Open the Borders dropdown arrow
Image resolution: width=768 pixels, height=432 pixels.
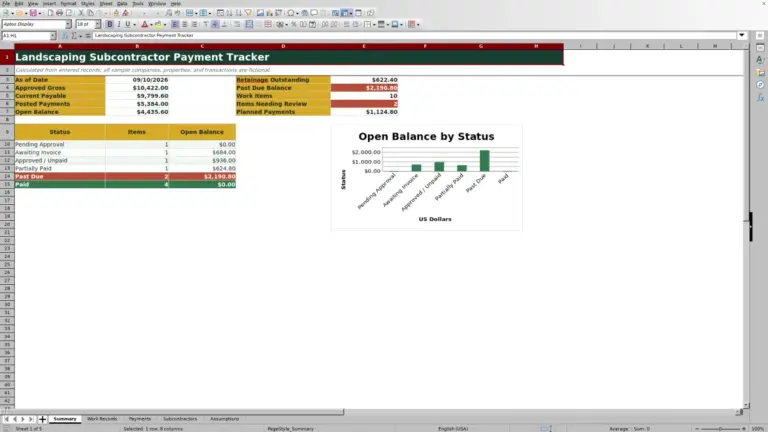tap(374, 24)
